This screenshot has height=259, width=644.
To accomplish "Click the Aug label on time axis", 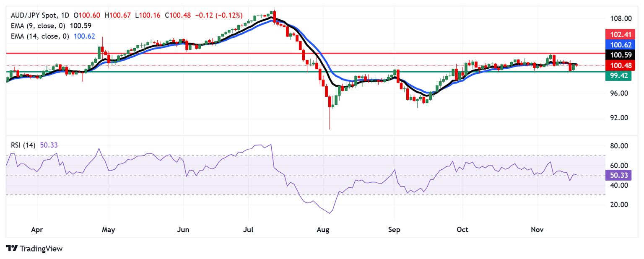I will click(323, 230).
